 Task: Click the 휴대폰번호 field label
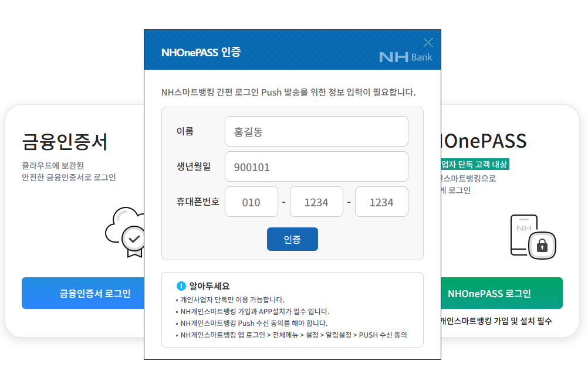point(198,202)
